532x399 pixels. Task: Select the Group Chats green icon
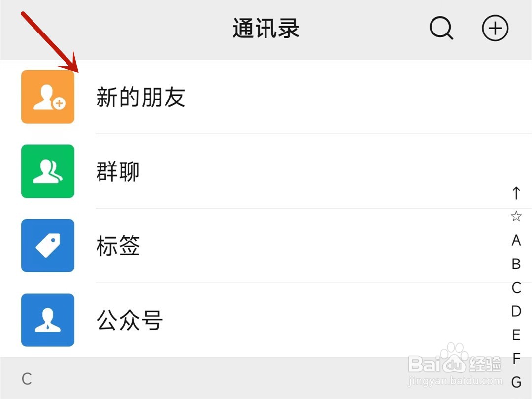47,171
